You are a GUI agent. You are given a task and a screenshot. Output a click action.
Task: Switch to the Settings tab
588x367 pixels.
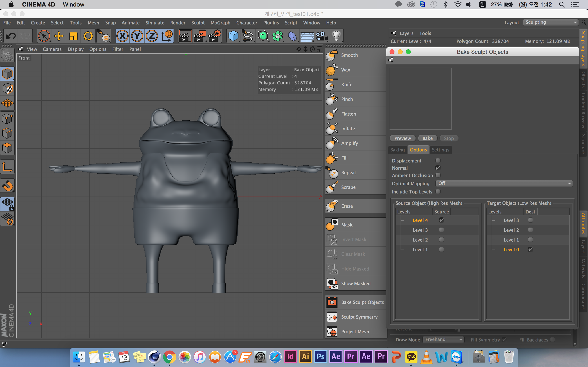(x=440, y=150)
